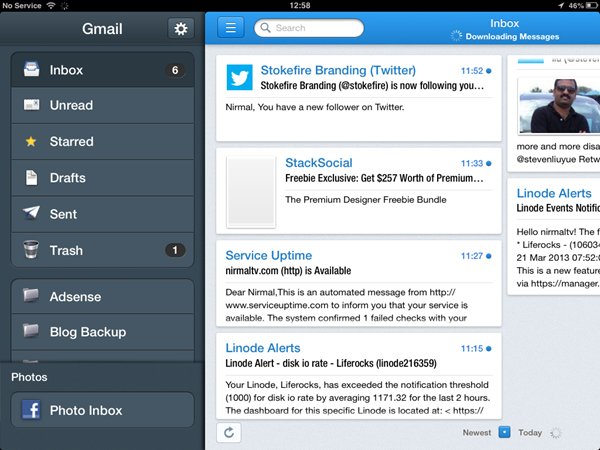Click the Trash can icon
600x450 pixels.
click(x=31, y=249)
